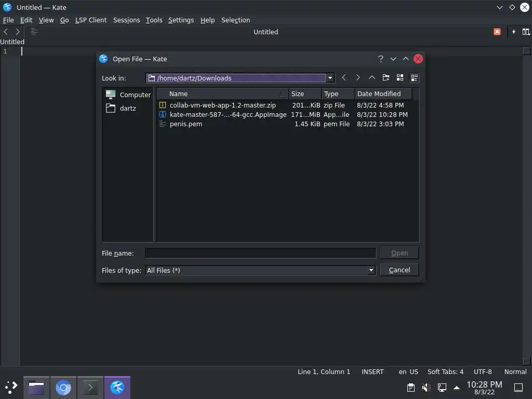Image resolution: width=532 pixels, height=399 pixels.
Task: Open the Sessions menu
Action: tap(127, 20)
